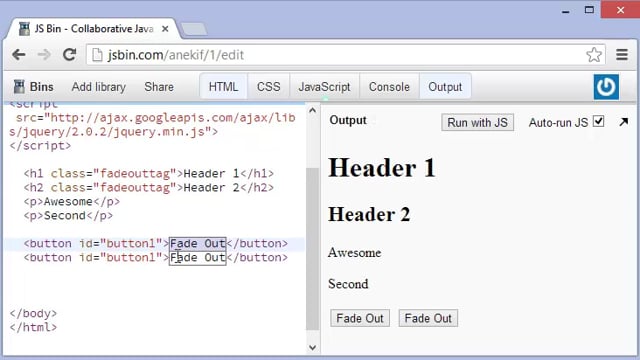Click the Run with JS button
The width and height of the screenshot is (640, 360).
477,122
